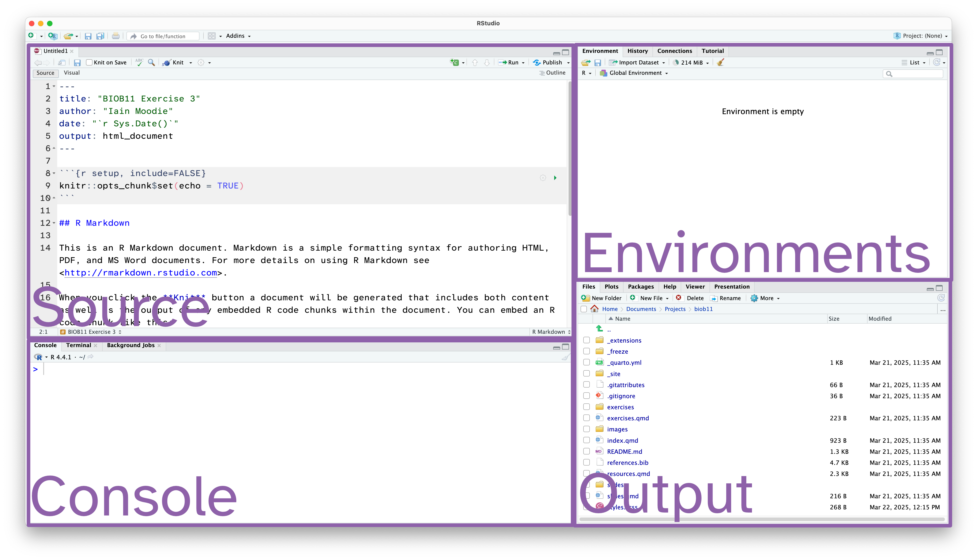The height and width of the screenshot is (560, 977).
Task: Check the box next to README.md
Action: click(x=586, y=451)
